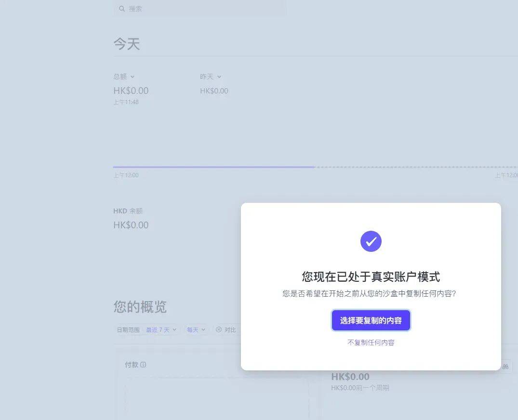Image resolution: width=518 pixels, height=420 pixels.
Task: Focus the 搜索 search field
Action: pyautogui.click(x=200, y=9)
